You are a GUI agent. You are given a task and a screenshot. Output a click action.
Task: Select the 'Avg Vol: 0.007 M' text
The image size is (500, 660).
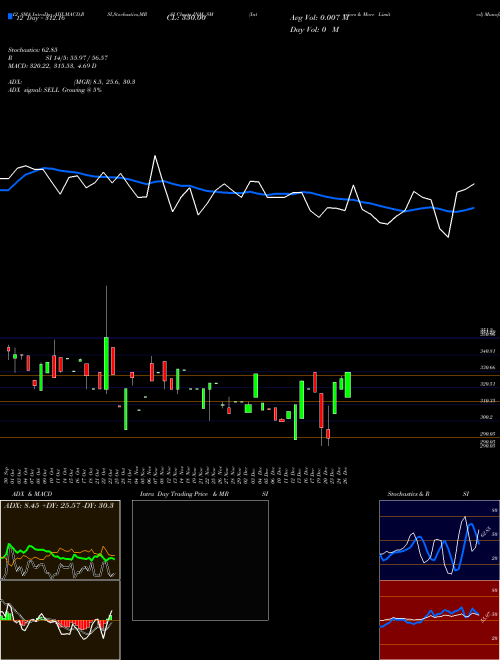pyautogui.click(x=319, y=18)
